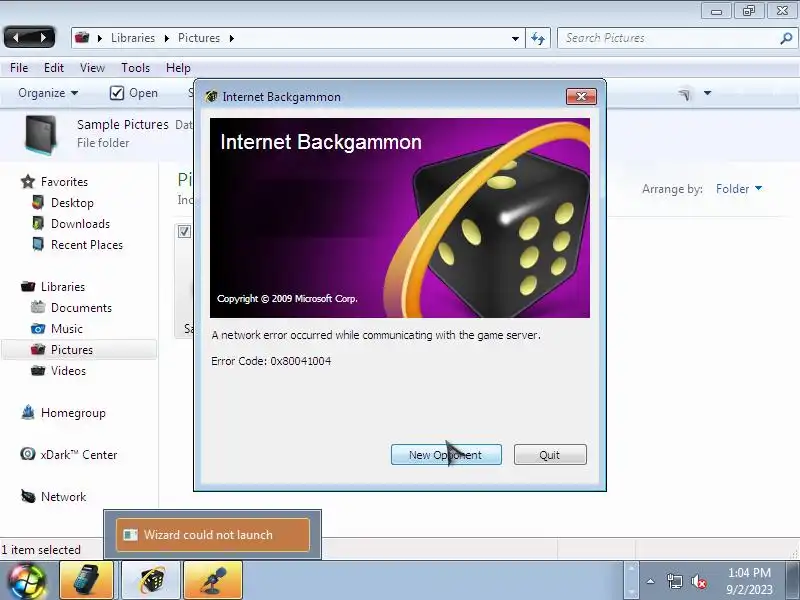Open Music library in navigation pane

click(x=67, y=329)
